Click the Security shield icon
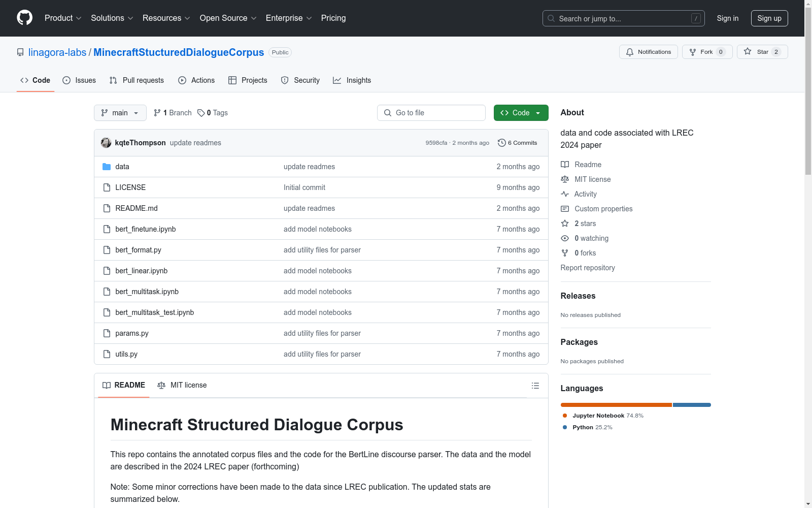This screenshot has height=508, width=812. point(285,80)
